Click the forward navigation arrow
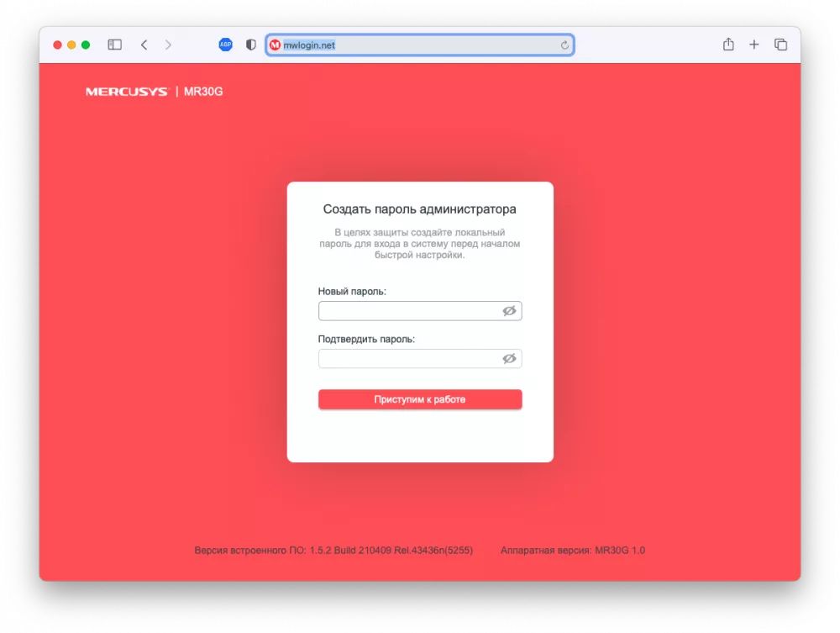This screenshot has width=840, height=633. tap(168, 45)
